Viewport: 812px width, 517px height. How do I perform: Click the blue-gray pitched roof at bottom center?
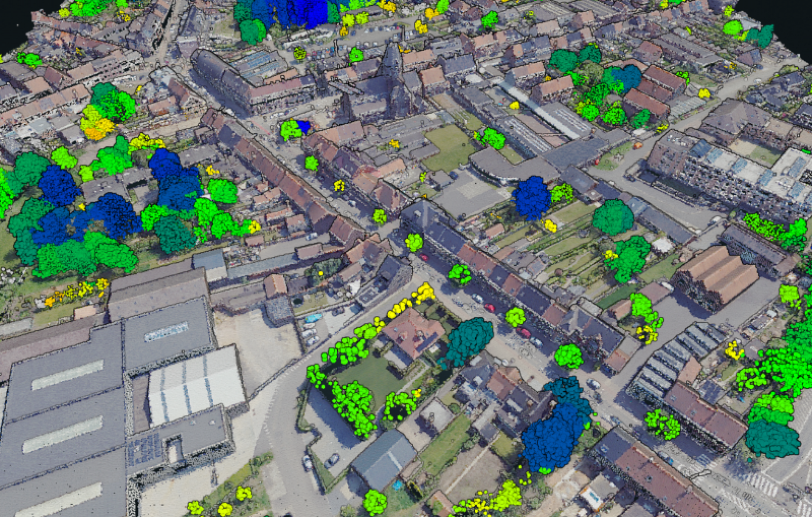click(384, 458)
